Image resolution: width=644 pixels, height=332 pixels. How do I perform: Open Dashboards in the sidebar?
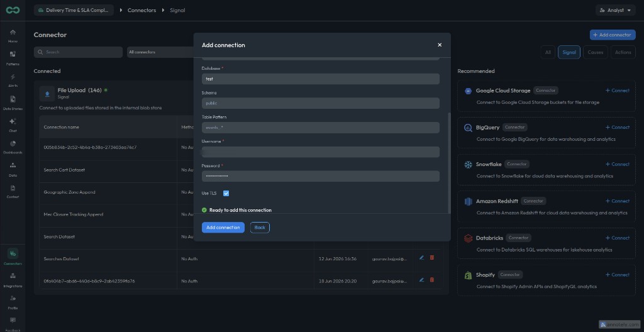(13, 147)
